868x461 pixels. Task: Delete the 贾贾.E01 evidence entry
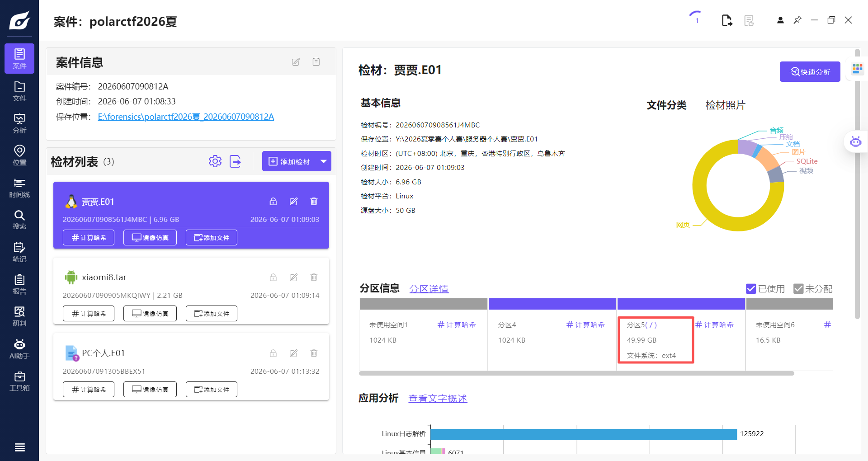[x=314, y=202]
